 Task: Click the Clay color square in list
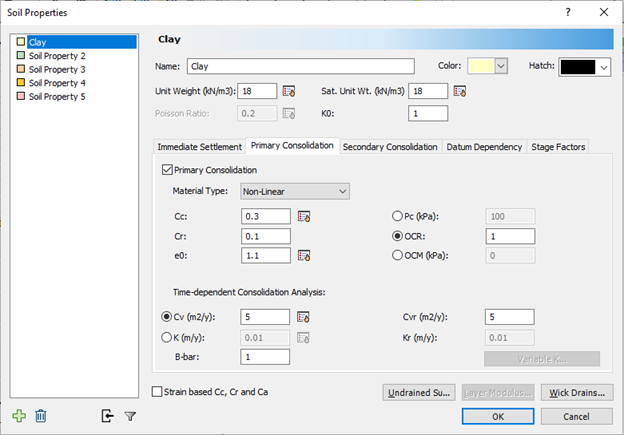(21, 42)
